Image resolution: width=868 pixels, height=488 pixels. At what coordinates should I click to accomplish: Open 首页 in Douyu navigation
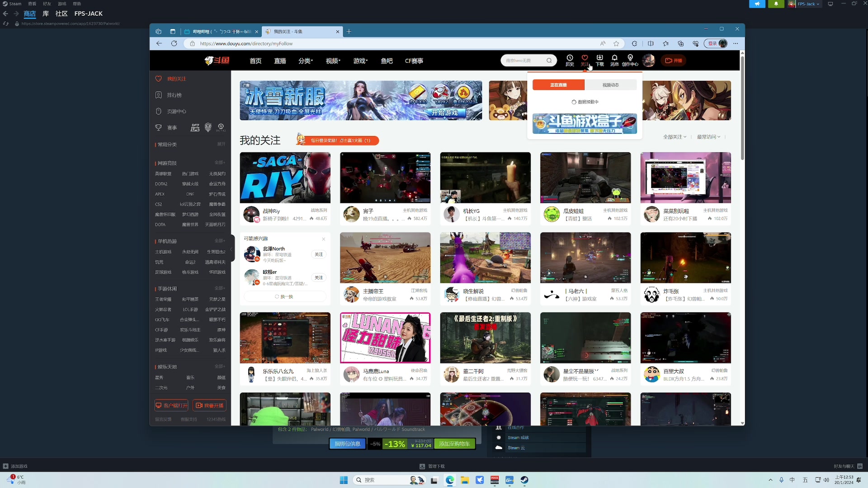(255, 61)
